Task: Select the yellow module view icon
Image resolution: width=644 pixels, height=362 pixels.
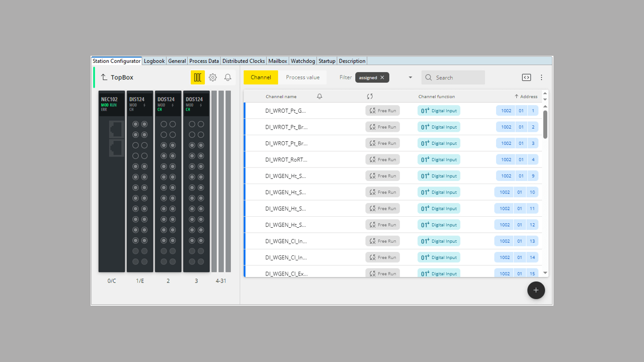Action: coord(197,77)
